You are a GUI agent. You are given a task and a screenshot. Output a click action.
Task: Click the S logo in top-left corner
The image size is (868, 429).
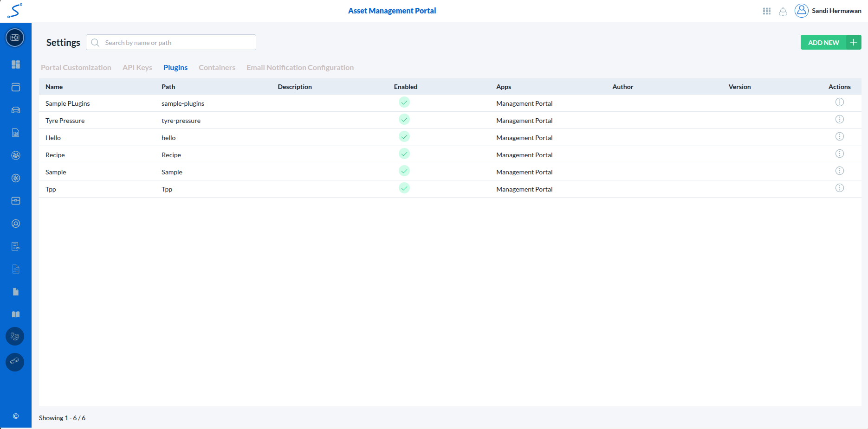pyautogui.click(x=15, y=11)
